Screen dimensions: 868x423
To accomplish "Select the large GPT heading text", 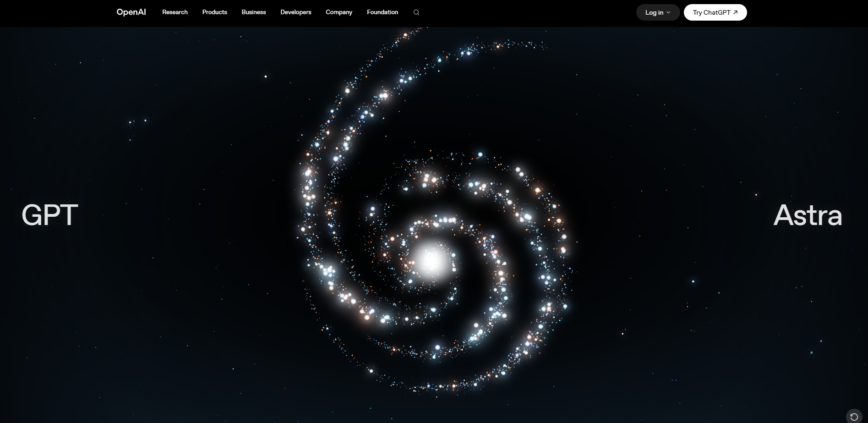I will point(50,215).
